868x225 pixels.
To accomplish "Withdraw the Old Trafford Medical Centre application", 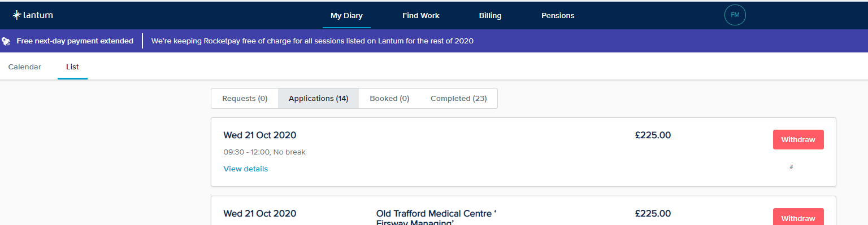I will 798,218.
